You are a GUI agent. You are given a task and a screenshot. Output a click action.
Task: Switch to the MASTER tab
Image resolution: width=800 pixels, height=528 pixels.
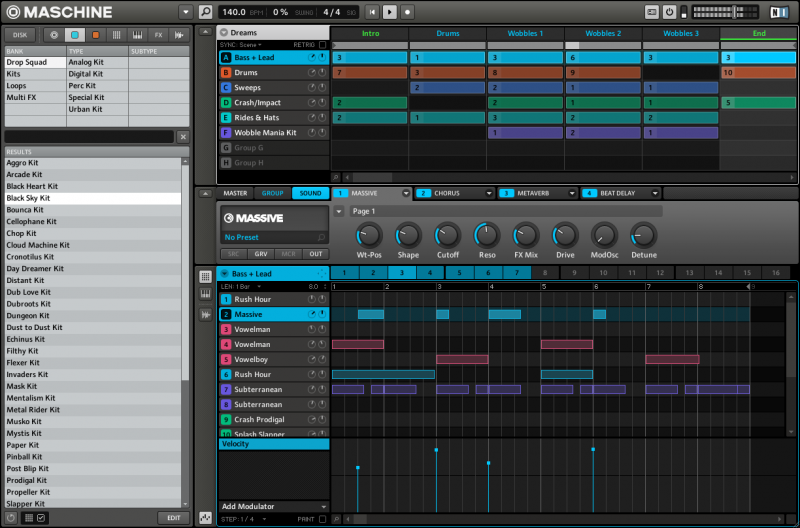(235, 193)
